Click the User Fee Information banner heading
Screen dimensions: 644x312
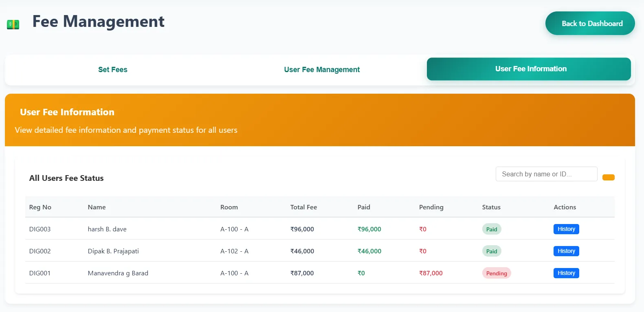(x=67, y=112)
